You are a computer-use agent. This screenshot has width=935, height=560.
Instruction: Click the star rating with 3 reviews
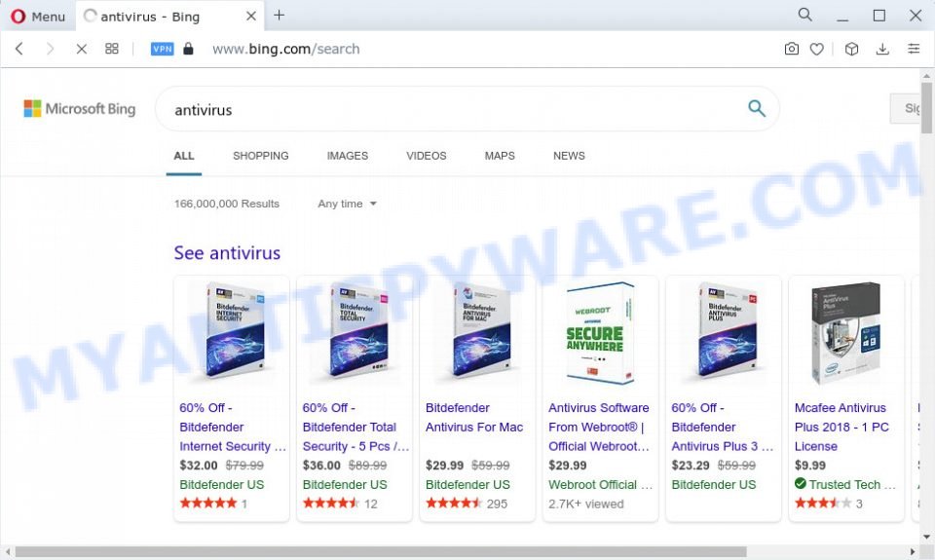click(824, 504)
